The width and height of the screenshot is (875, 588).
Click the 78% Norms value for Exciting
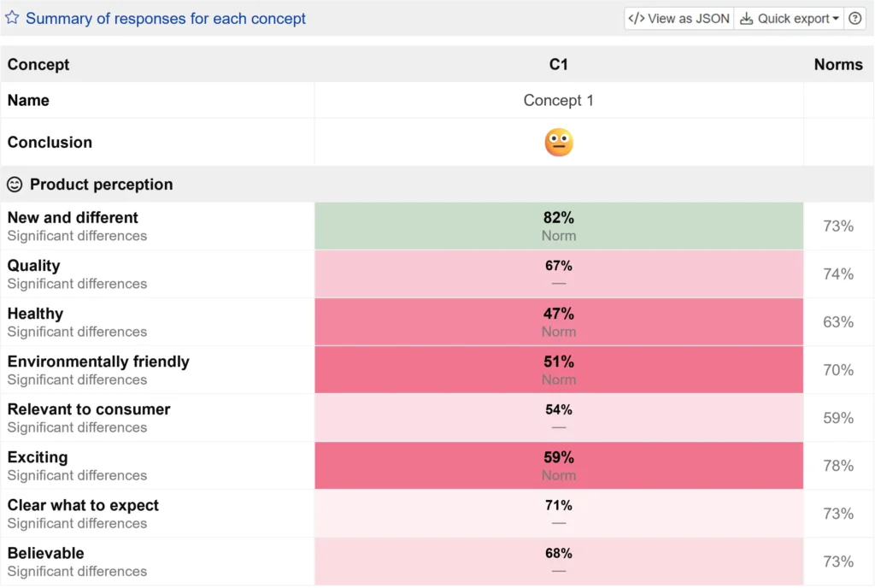tap(838, 466)
